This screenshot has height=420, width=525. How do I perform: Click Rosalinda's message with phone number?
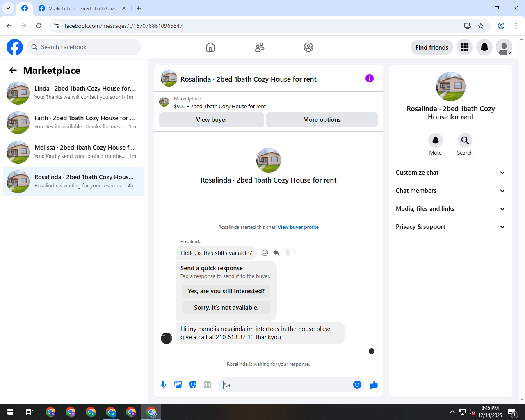tap(260, 333)
